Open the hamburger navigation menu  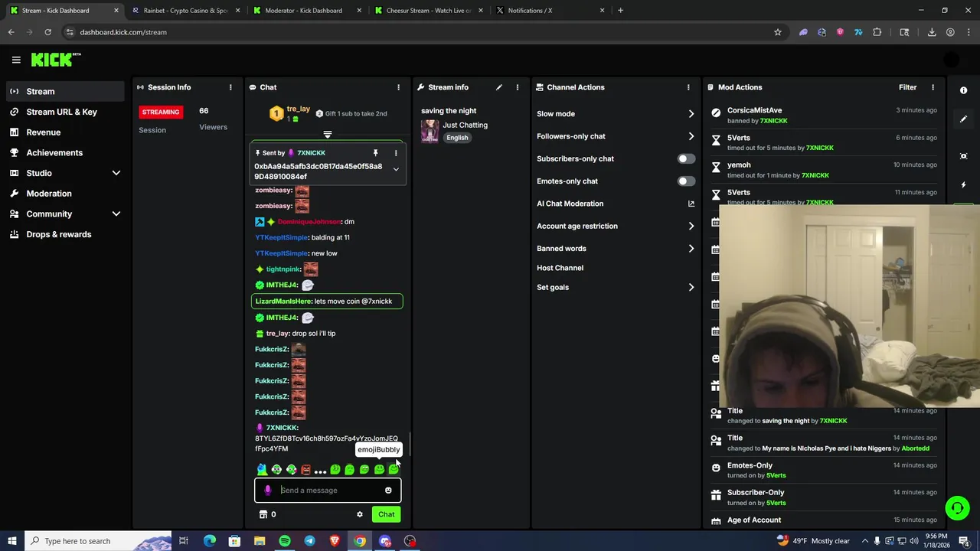16,60
